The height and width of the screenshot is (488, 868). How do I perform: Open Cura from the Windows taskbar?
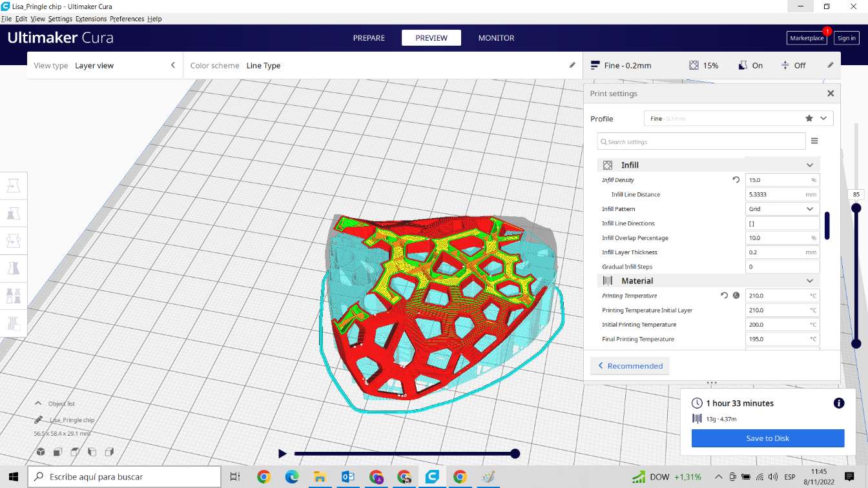tap(432, 477)
